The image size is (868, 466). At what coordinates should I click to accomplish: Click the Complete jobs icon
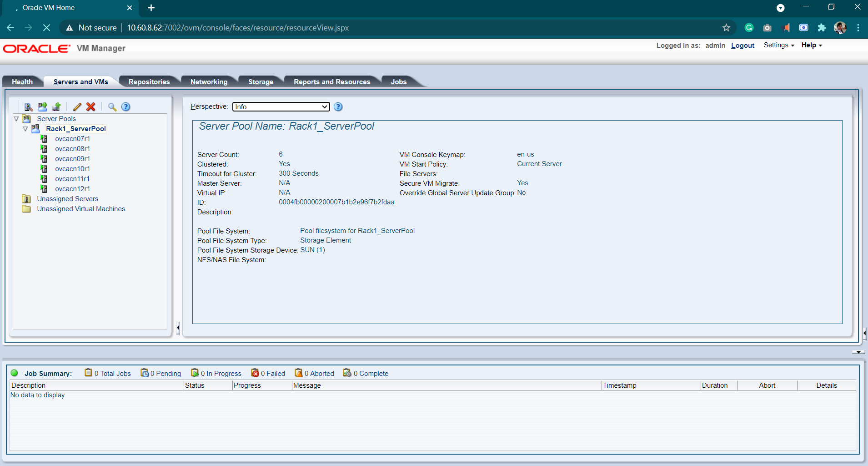coord(347,373)
